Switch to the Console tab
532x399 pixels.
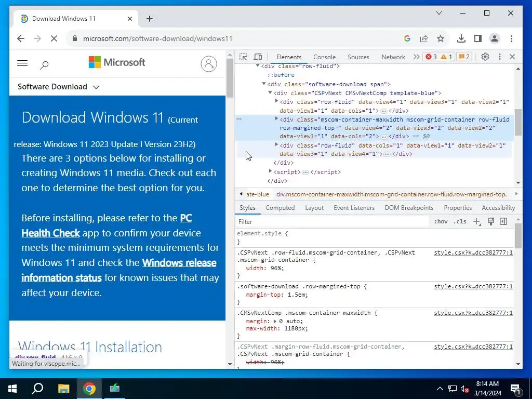(324, 57)
